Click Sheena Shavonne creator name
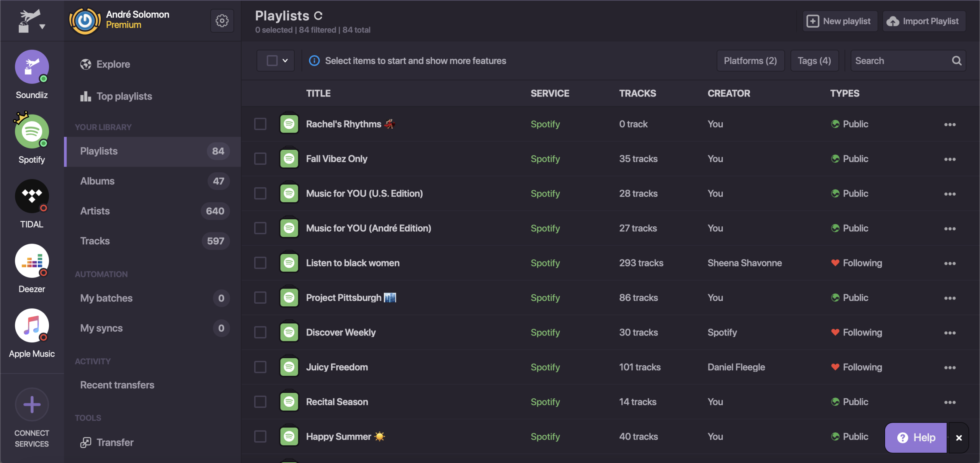The width and height of the screenshot is (980, 463). tap(745, 263)
